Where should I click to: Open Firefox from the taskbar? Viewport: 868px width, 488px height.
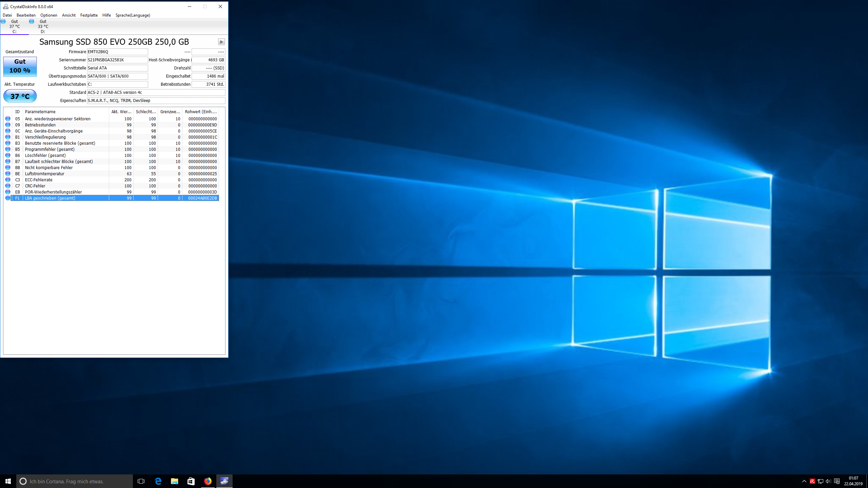(208, 481)
